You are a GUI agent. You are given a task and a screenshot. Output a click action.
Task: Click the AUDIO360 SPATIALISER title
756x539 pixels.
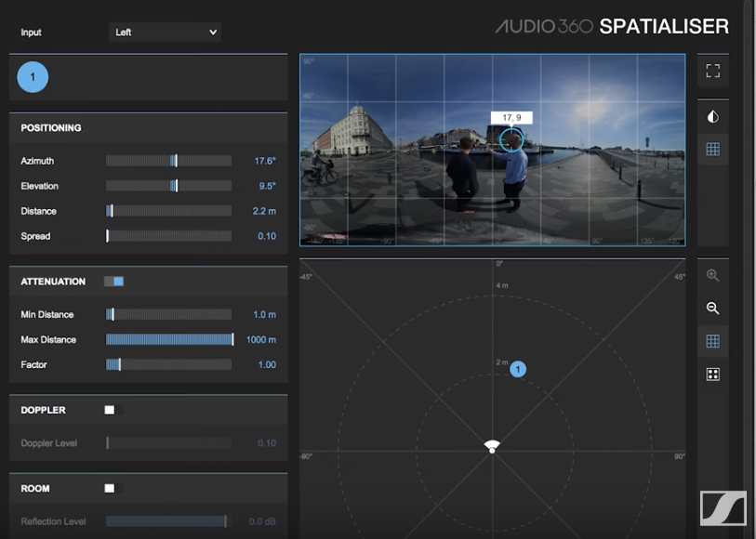click(x=612, y=26)
